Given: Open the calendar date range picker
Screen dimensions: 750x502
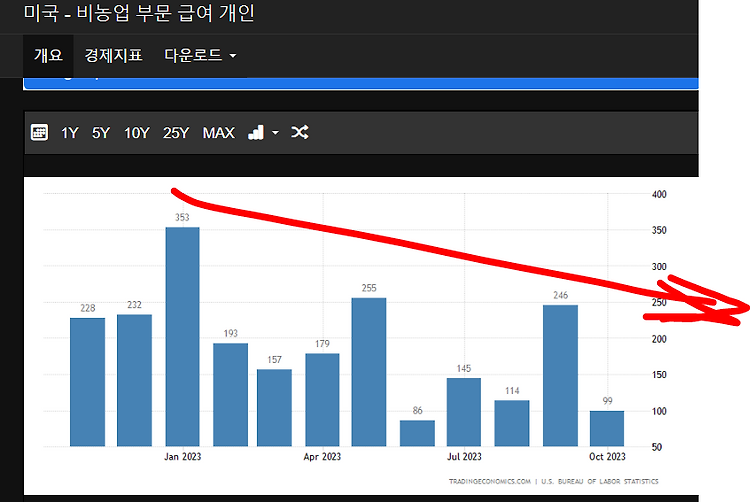Looking at the screenshot, I should (x=39, y=132).
